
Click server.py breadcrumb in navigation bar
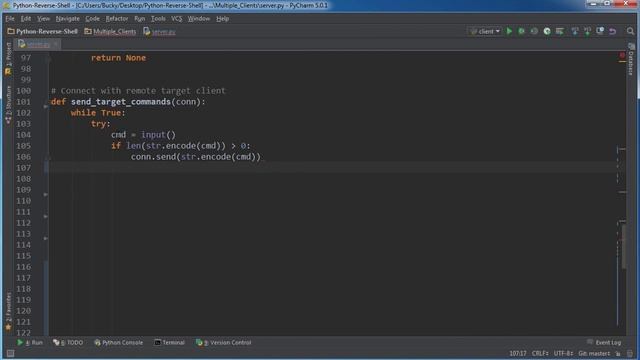pos(159,31)
